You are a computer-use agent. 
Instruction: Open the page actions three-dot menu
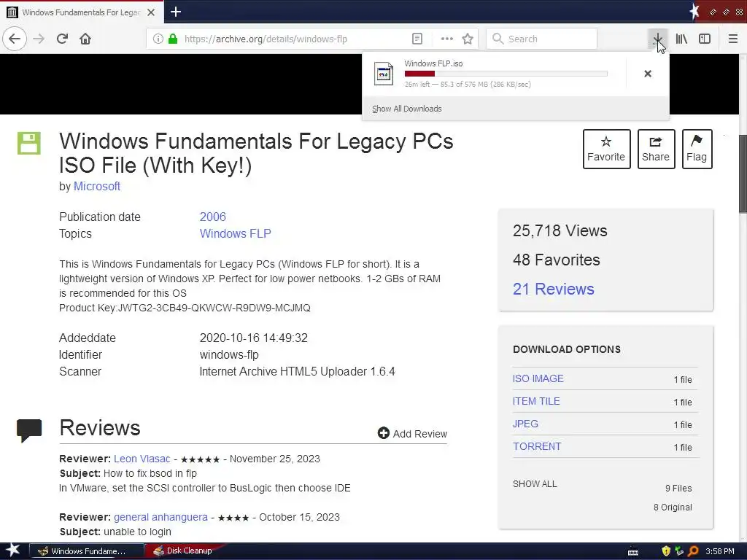[447, 39]
